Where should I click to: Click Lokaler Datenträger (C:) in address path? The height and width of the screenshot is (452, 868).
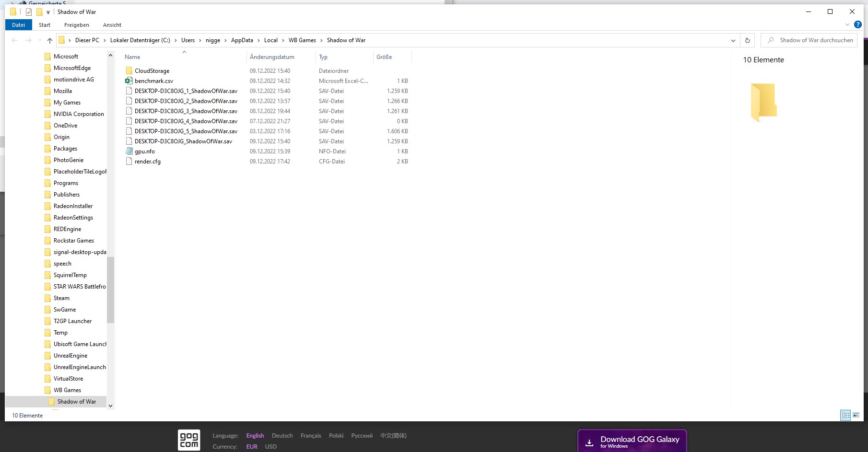(x=140, y=40)
